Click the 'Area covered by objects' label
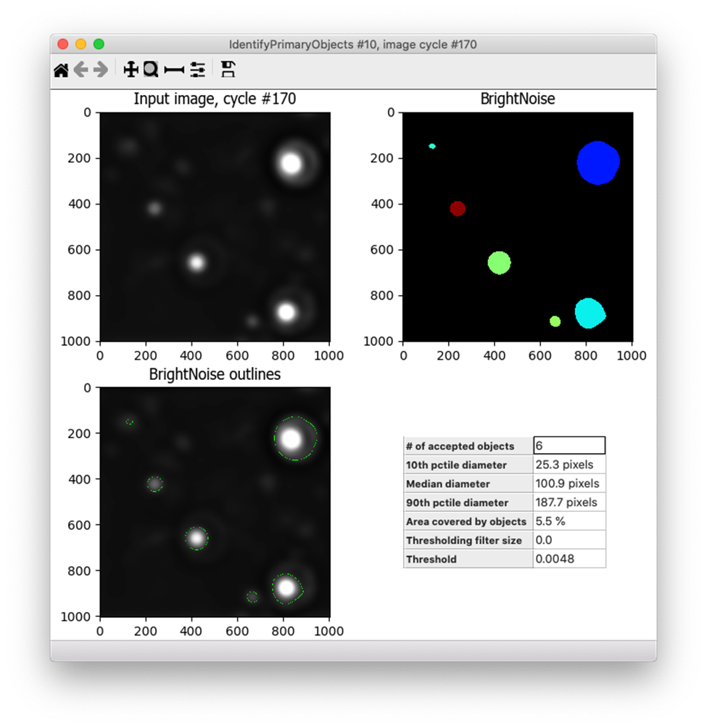Viewport: 707px width, 728px height. pos(467,521)
